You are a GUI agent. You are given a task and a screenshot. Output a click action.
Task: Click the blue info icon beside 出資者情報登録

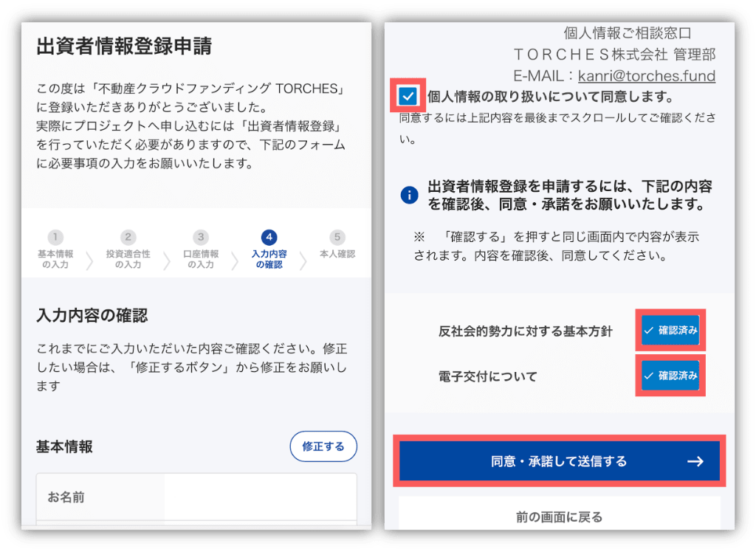click(409, 196)
